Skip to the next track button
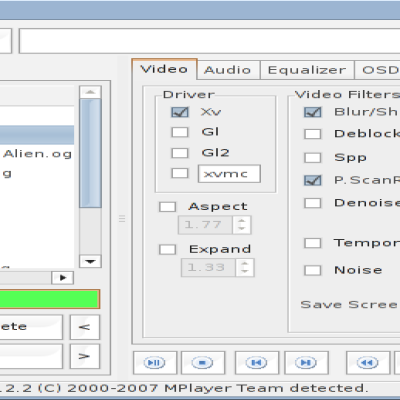 point(306,362)
